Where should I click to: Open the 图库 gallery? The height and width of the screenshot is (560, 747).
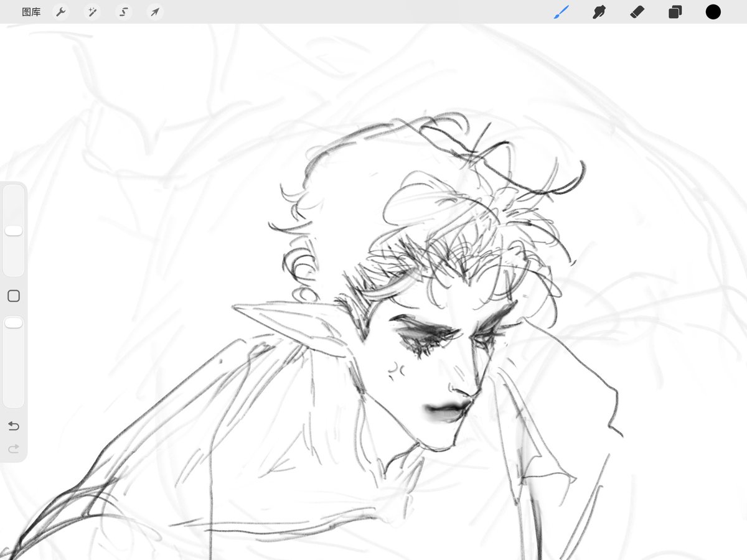[31, 12]
